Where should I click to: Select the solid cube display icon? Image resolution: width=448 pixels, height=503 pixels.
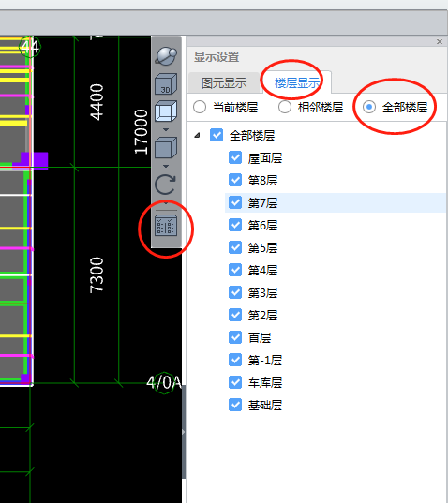pyautogui.click(x=166, y=148)
